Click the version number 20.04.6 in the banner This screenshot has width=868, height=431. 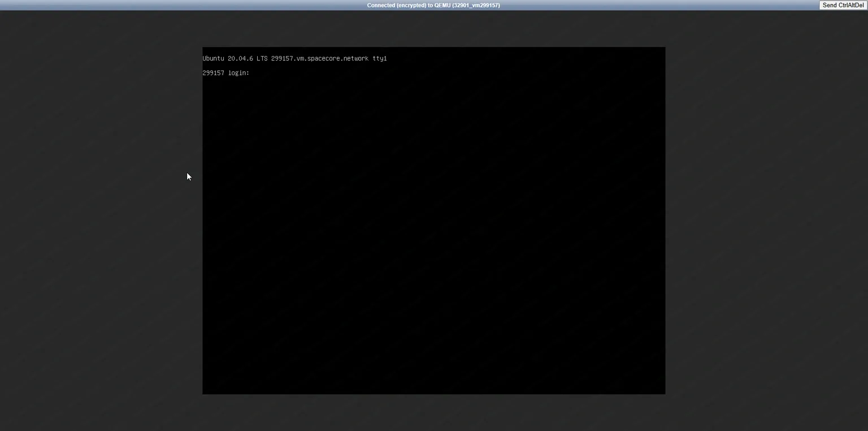(240, 58)
